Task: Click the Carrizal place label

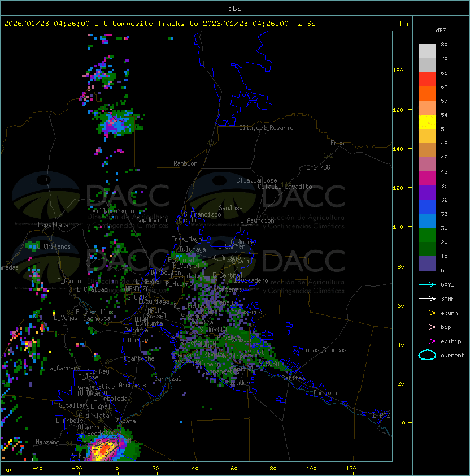Action: pyautogui.click(x=168, y=379)
